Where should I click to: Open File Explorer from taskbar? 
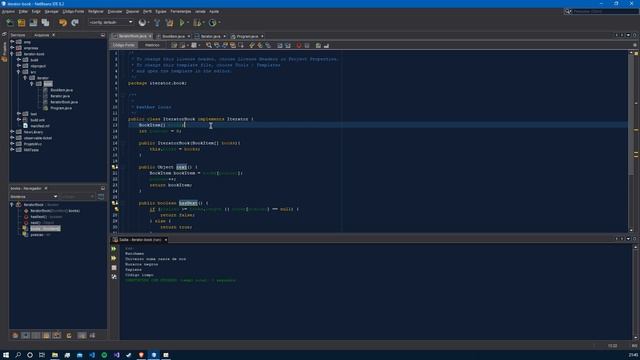point(55,355)
